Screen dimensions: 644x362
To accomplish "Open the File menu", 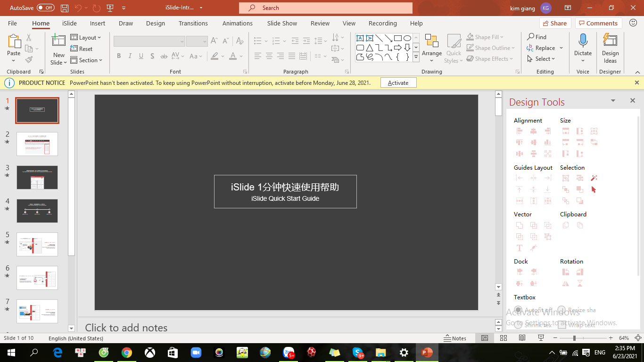I will click(x=12, y=23).
